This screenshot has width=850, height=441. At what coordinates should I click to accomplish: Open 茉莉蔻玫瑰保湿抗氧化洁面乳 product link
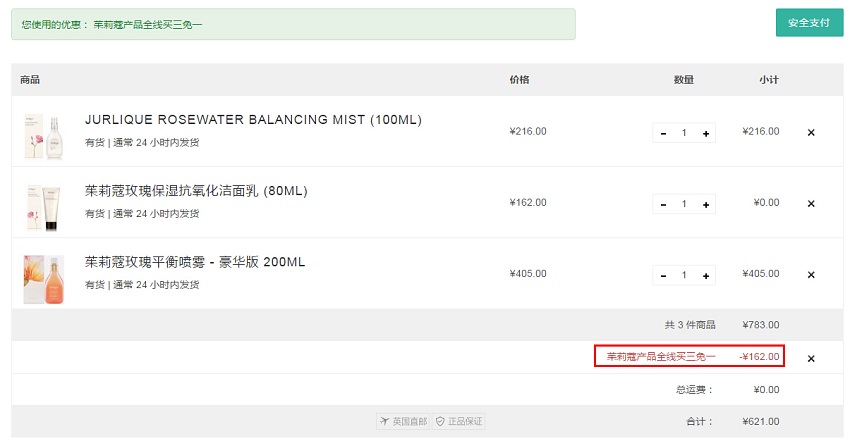pyautogui.click(x=196, y=191)
